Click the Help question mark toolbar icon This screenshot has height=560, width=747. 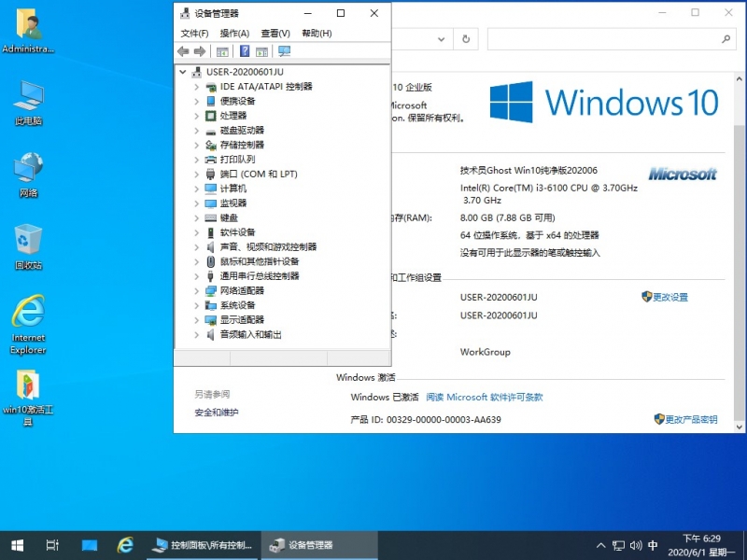[x=245, y=51]
